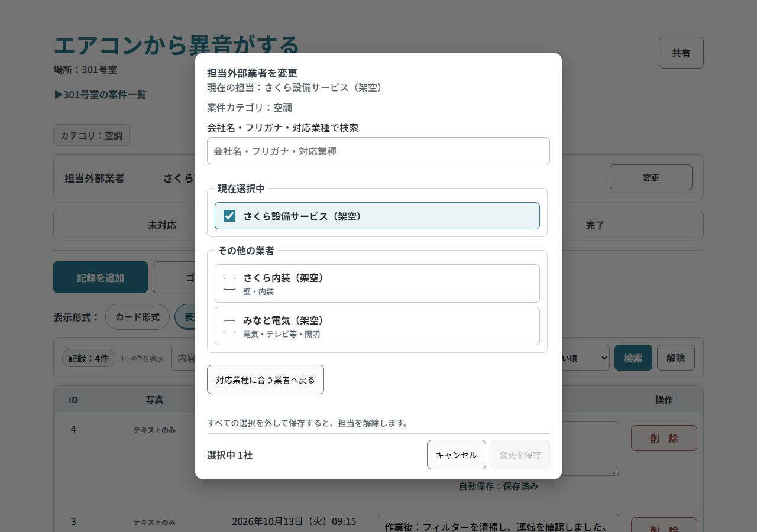Click the 電気・テレビ等・照明 specialty text

282,334
